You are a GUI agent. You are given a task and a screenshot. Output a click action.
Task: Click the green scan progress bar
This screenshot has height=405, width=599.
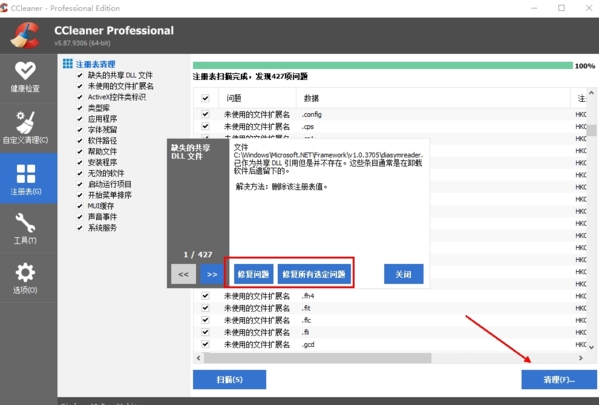383,66
